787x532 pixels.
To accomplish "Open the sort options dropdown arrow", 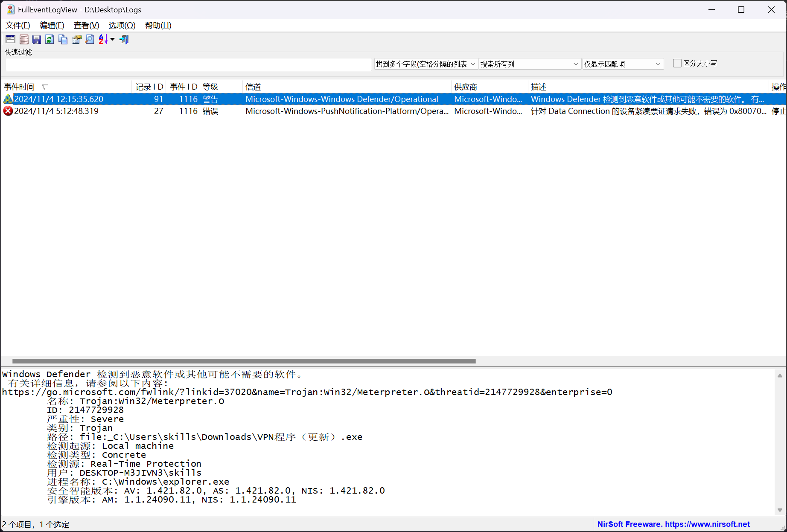I will [113, 40].
